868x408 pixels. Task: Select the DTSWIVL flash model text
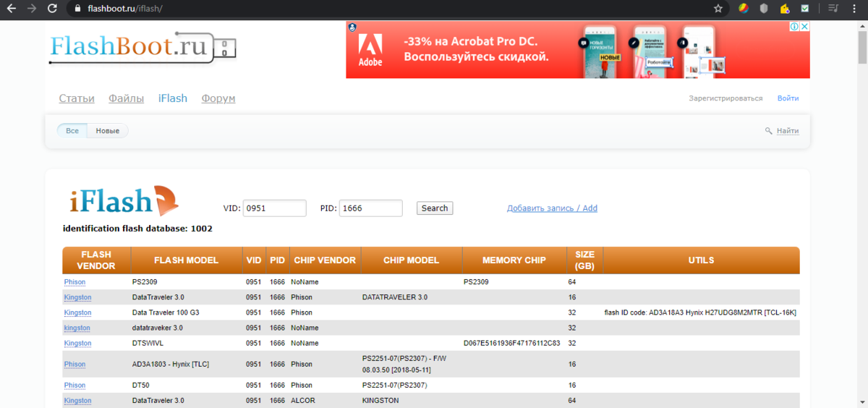[x=148, y=343]
